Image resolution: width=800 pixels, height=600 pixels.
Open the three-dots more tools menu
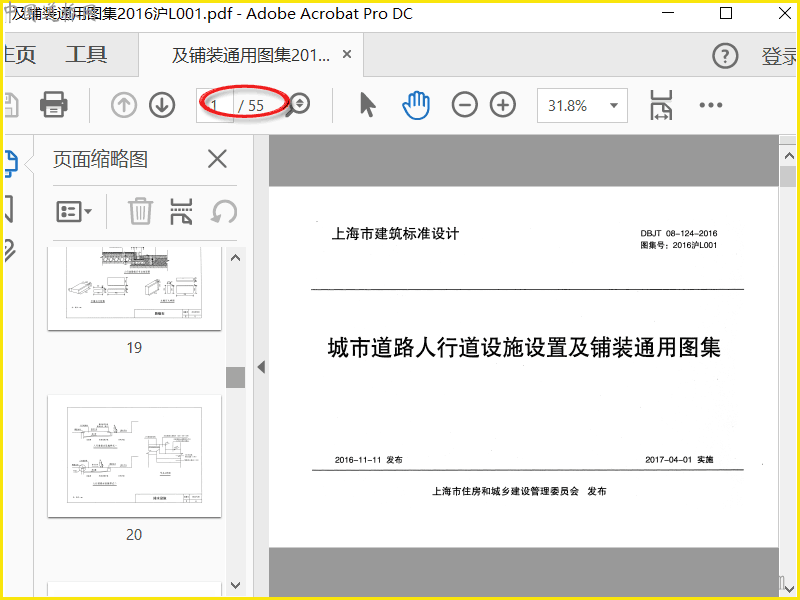(x=711, y=105)
